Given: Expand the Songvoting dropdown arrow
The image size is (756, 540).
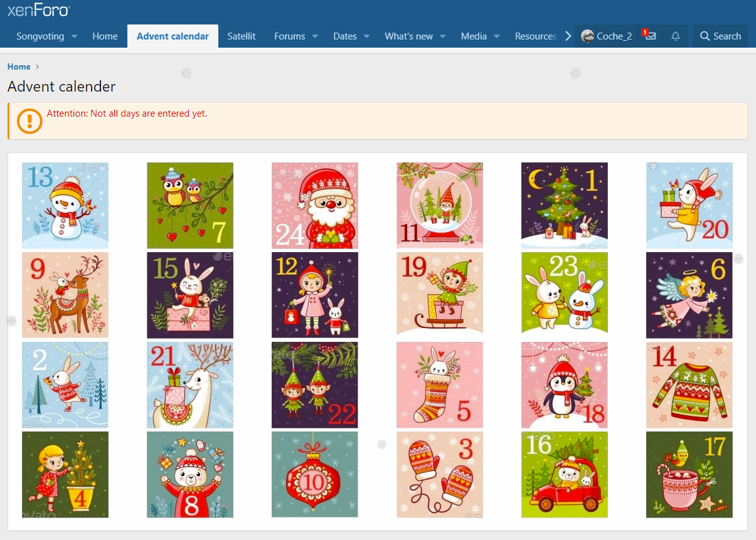Looking at the screenshot, I should pyautogui.click(x=75, y=36).
